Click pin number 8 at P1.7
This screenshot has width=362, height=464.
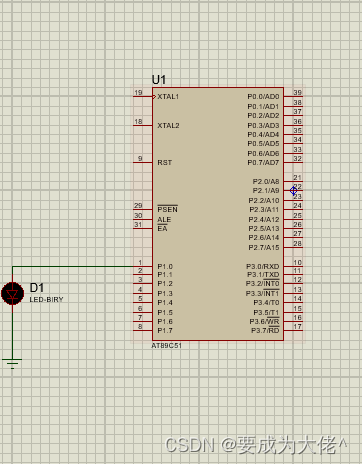click(140, 326)
